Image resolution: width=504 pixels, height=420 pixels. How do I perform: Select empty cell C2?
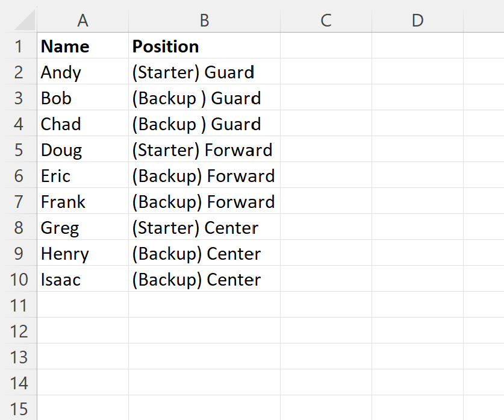click(x=326, y=72)
